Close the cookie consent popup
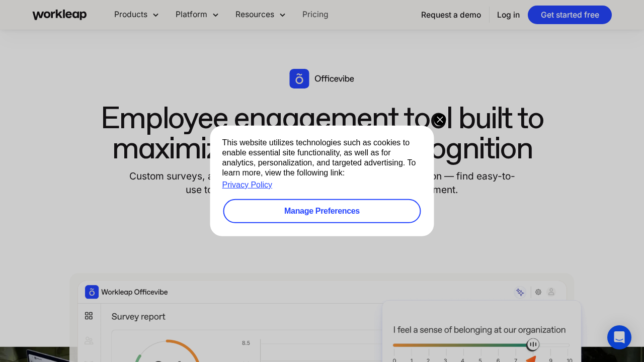644x362 pixels. [439, 120]
